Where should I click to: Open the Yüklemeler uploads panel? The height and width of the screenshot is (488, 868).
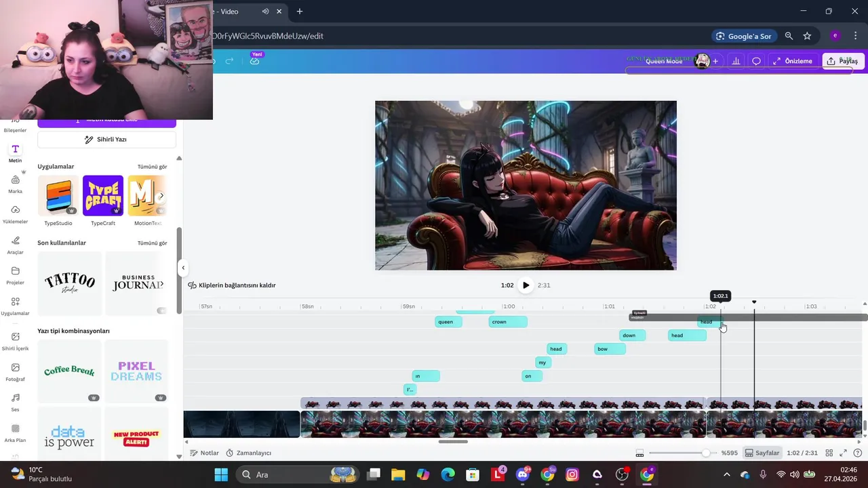point(15,214)
